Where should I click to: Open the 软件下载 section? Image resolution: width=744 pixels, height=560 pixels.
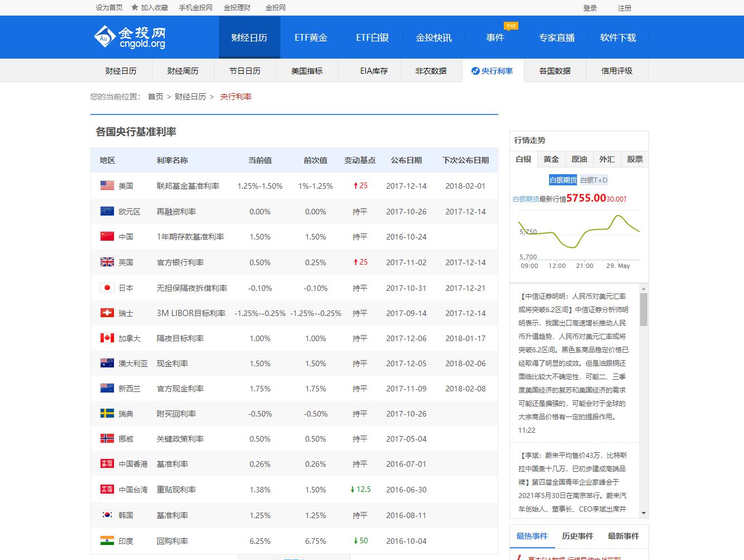(618, 37)
